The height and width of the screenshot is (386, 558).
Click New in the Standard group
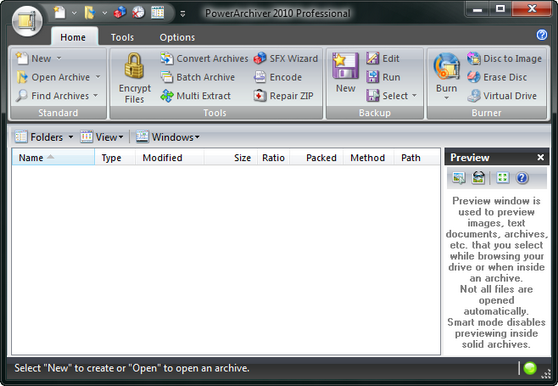tap(34, 58)
